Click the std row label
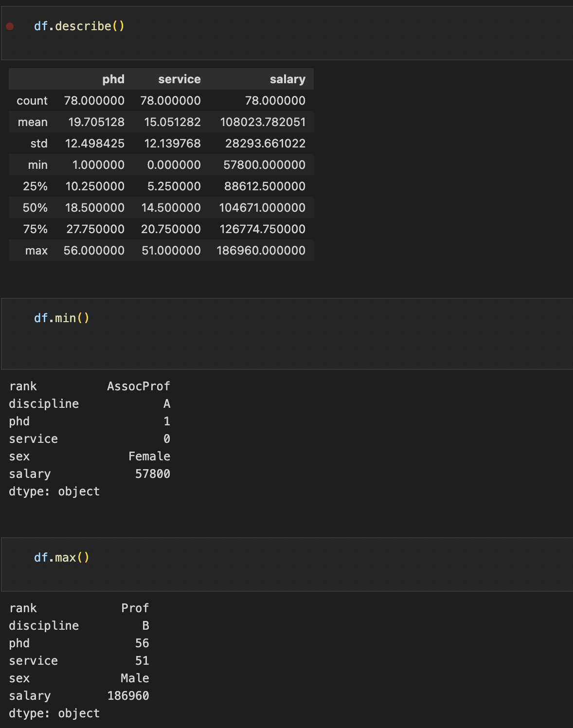Viewport: 573px width, 728px height. [x=39, y=144]
